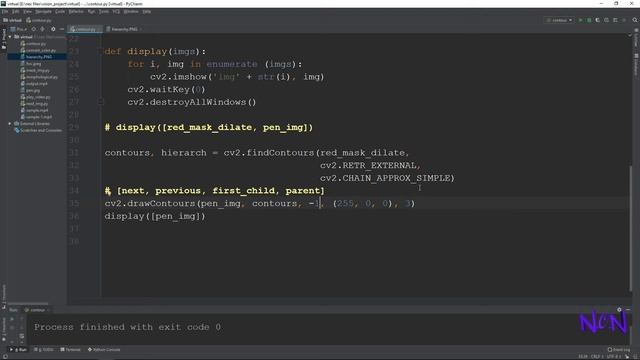Rerun contour from Run panel
The height and width of the screenshot is (360, 640).
coord(12,319)
